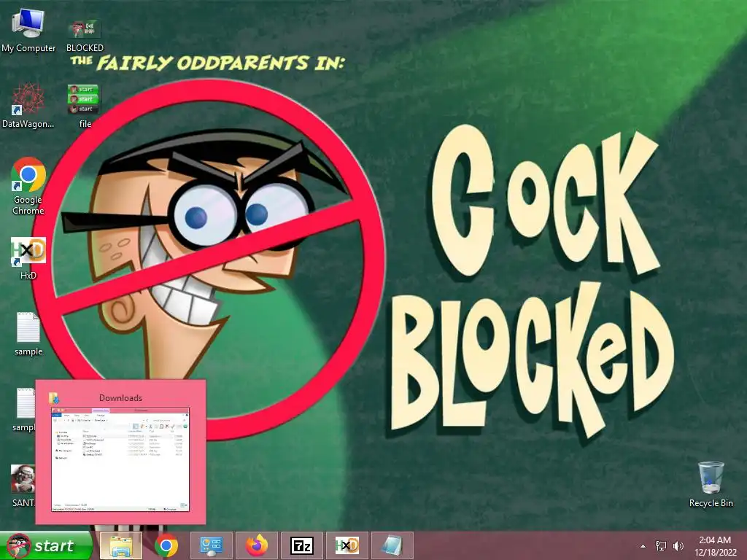Click the Downloads preview title
Image resolution: width=747 pixels, height=560 pixels.
pyautogui.click(x=120, y=398)
